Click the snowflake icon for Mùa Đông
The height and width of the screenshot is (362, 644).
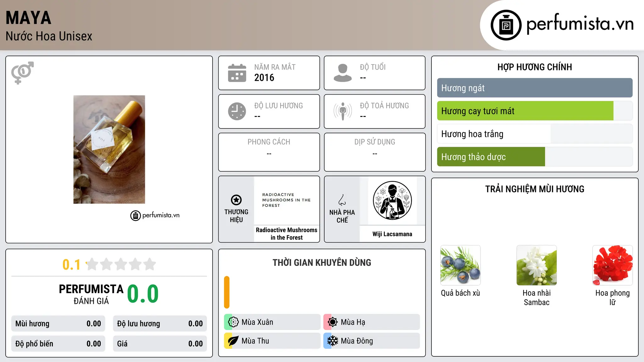333,341
